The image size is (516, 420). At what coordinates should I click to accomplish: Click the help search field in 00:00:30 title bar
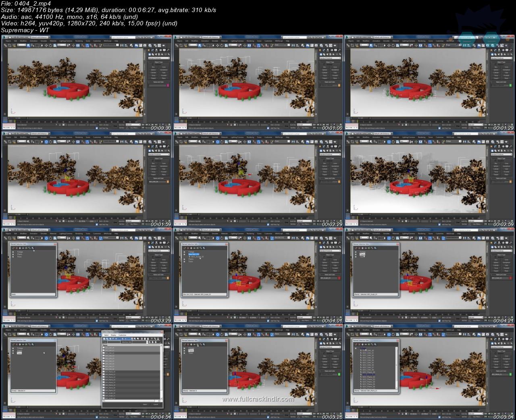(123, 37)
